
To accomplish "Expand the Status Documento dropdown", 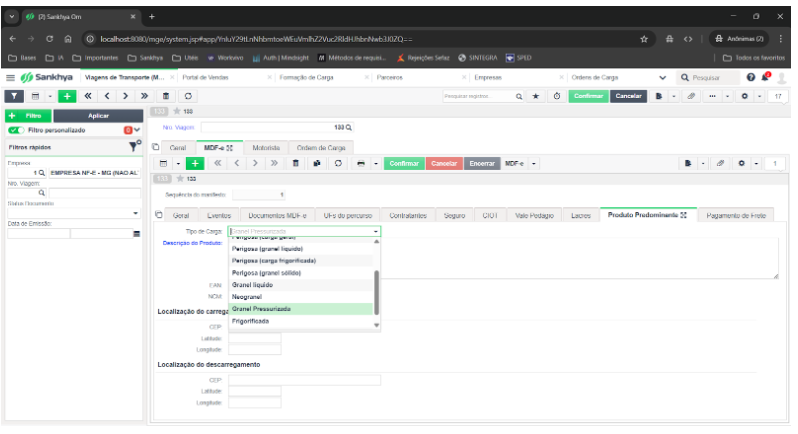I will [135, 213].
